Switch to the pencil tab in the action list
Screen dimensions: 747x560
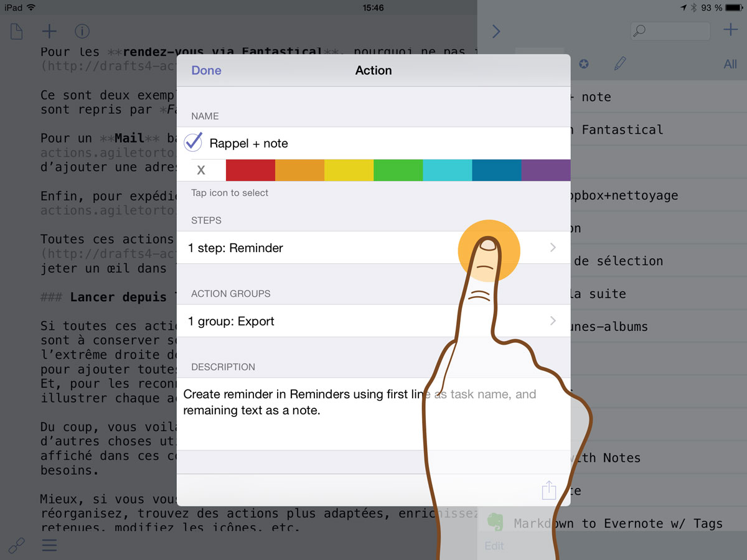(x=619, y=63)
